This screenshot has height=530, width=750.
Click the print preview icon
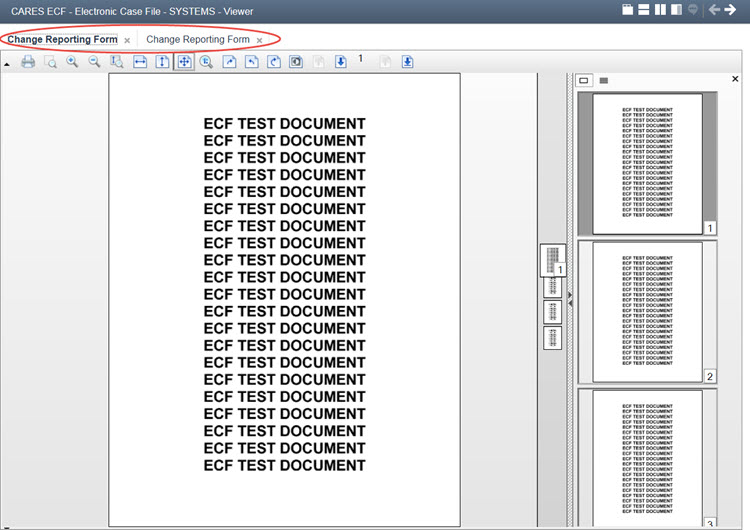click(50, 62)
